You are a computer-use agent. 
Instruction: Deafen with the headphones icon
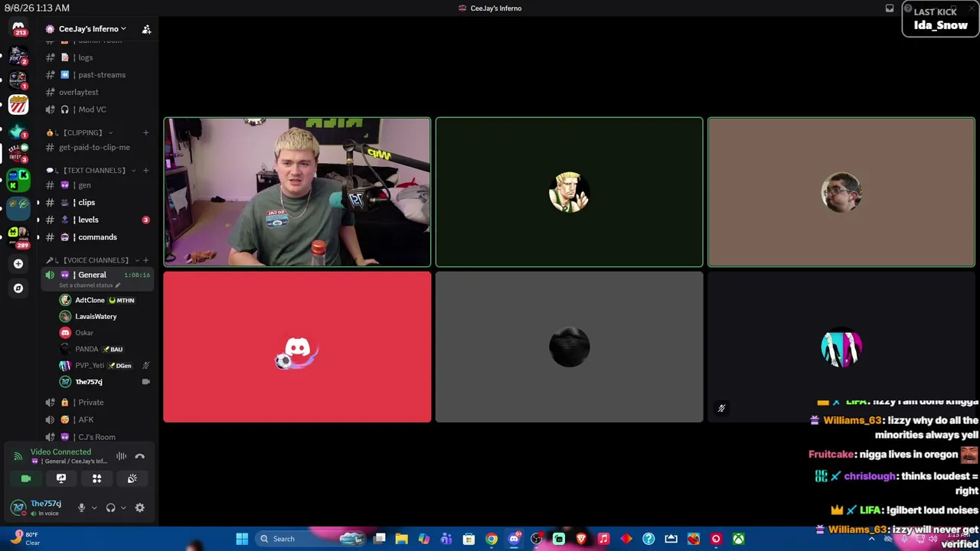110,507
